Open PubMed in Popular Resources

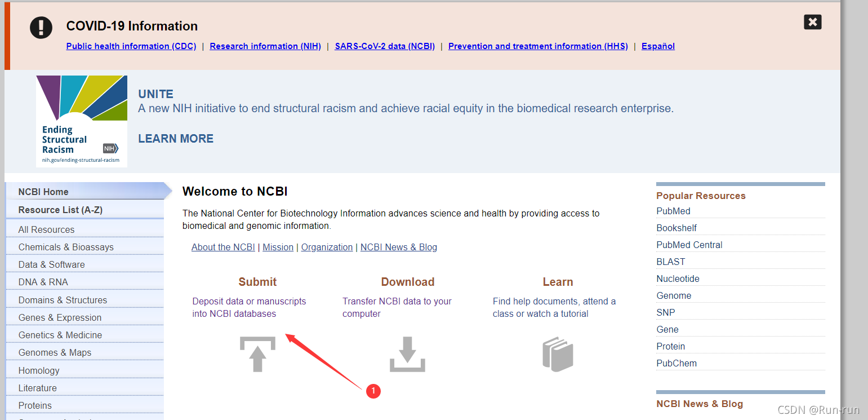pyautogui.click(x=673, y=211)
